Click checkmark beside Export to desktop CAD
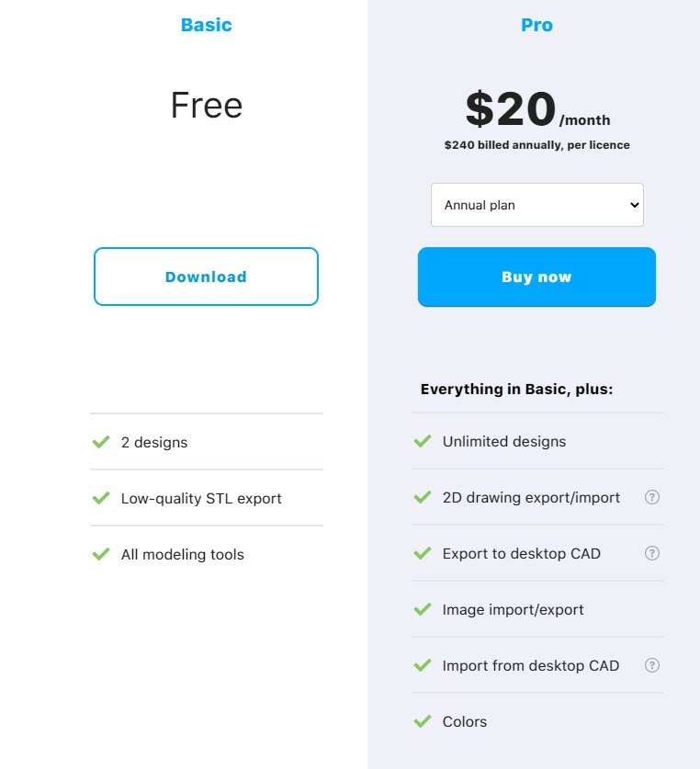The width and height of the screenshot is (700, 769). coord(423,553)
